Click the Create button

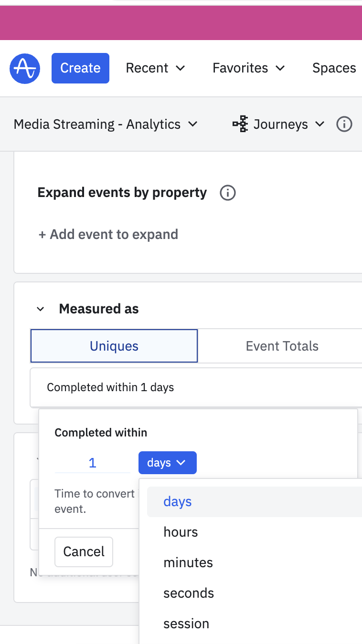(x=80, y=68)
